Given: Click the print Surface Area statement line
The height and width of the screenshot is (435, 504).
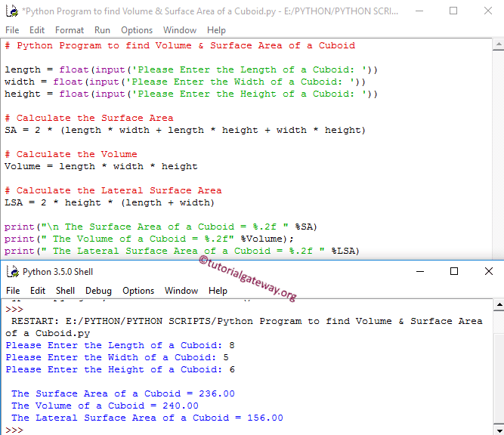Looking at the screenshot, I should (x=161, y=227).
